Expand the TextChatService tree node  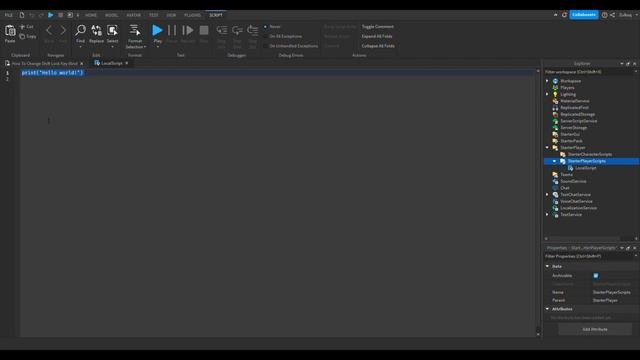(547, 195)
